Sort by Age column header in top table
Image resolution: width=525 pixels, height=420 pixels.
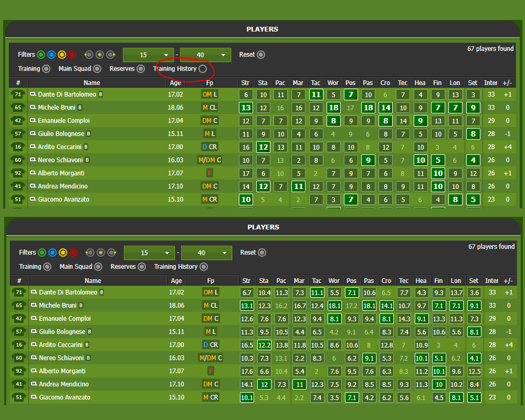(x=175, y=83)
